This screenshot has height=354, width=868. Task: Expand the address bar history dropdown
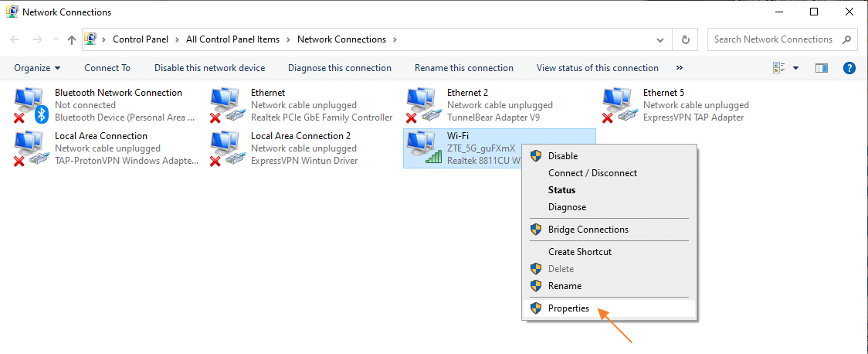click(x=659, y=39)
